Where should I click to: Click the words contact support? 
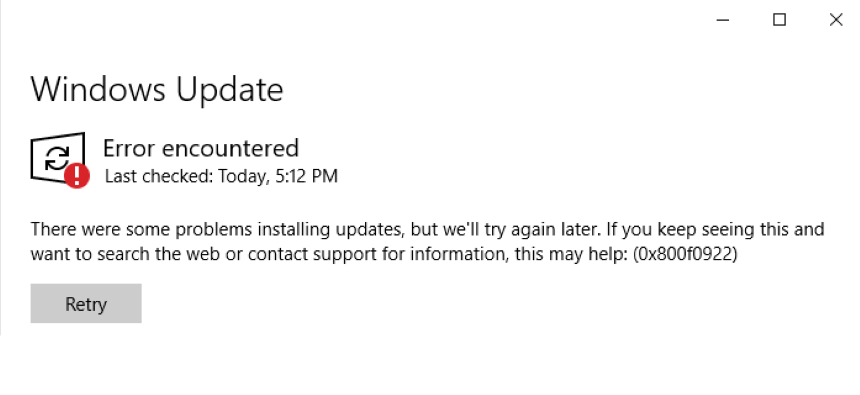(x=309, y=255)
